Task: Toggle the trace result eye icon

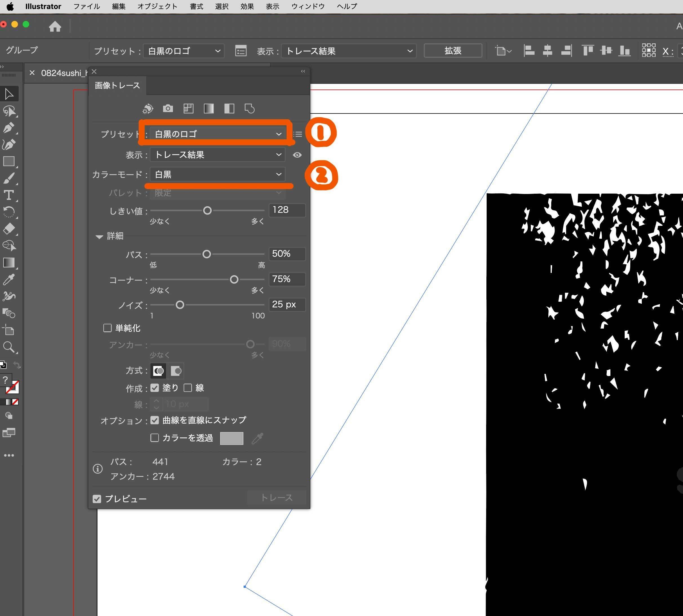Action: (297, 155)
